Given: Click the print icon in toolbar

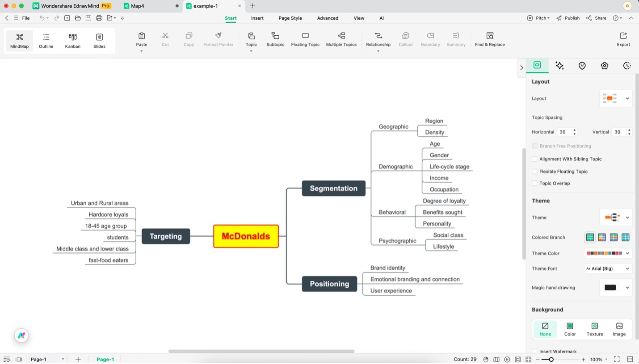Looking at the screenshot, I should pyautogui.click(x=99, y=18).
